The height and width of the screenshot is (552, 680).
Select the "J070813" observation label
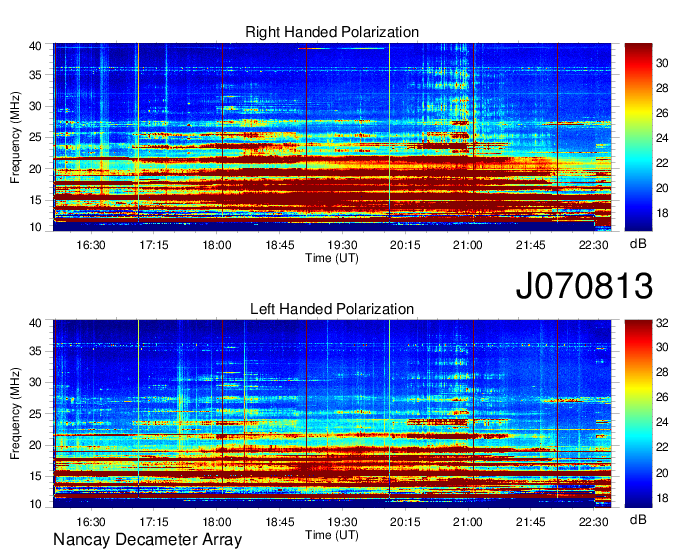584,286
